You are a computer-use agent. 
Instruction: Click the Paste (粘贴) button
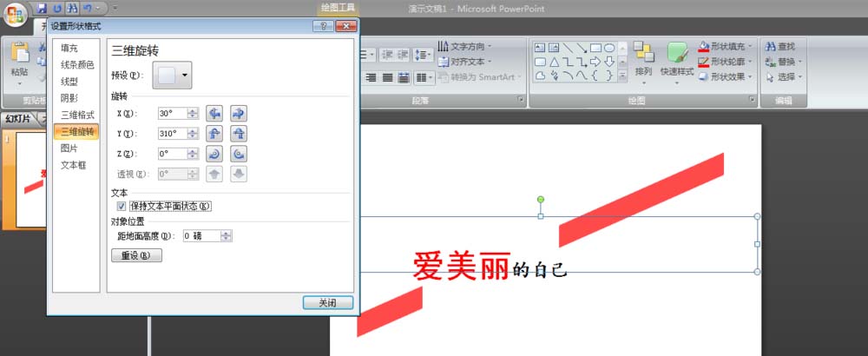(x=20, y=63)
